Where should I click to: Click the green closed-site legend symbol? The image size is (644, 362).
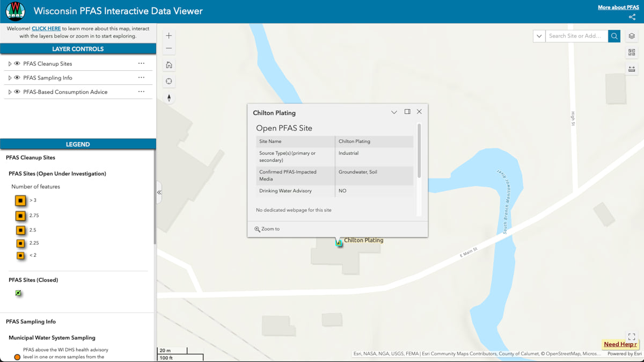coord(18,293)
